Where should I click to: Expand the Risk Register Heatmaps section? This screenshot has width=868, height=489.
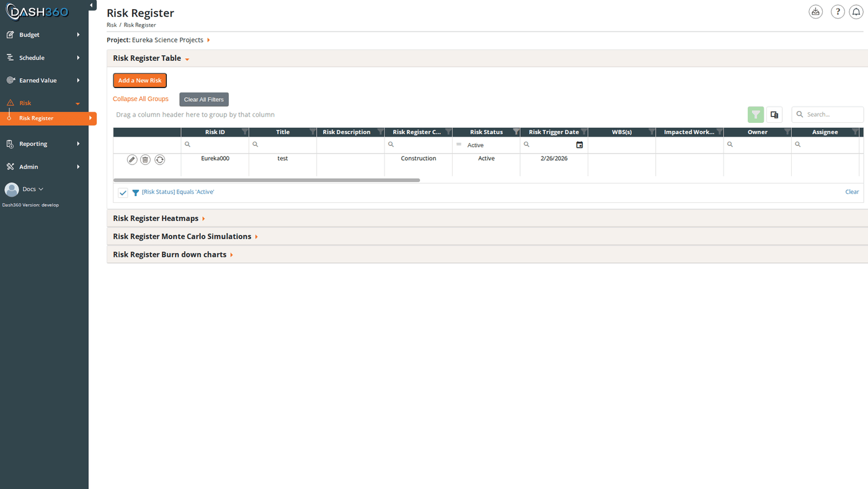[x=159, y=218]
